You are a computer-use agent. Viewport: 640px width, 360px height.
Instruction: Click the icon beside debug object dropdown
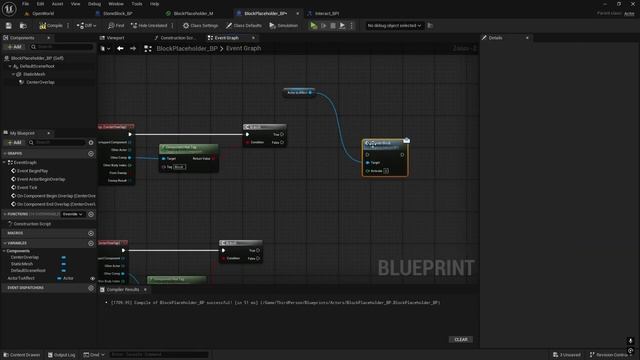(430, 26)
